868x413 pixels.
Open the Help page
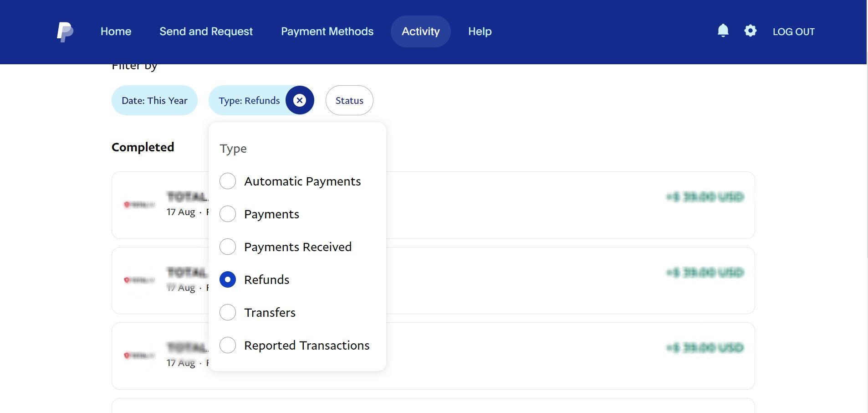click(480, 31)
